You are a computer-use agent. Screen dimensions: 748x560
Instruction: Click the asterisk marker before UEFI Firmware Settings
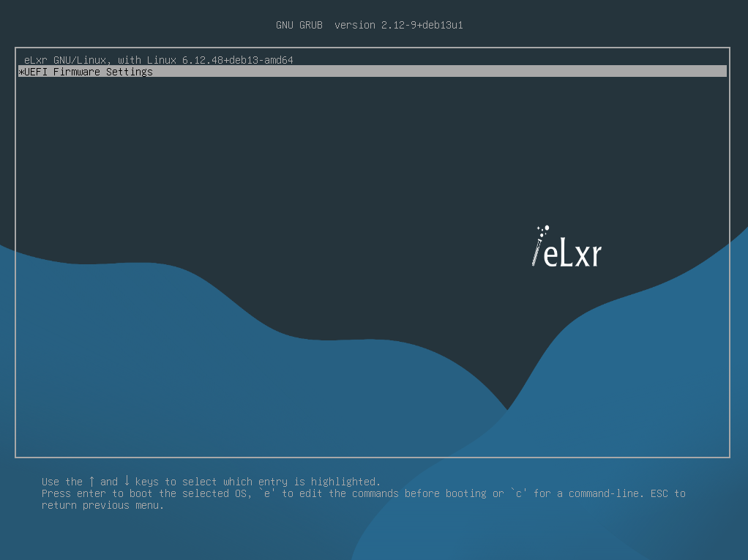(20, 71)
